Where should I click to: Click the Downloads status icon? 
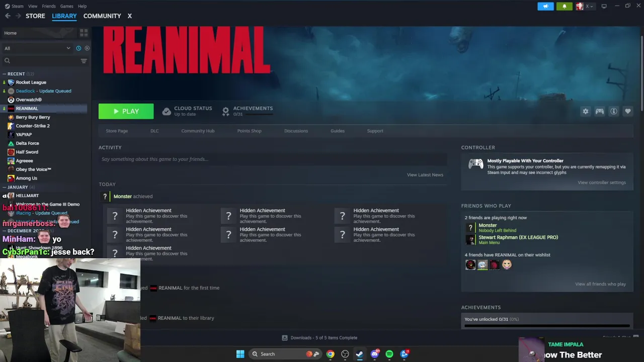click(x=285, y=338)
